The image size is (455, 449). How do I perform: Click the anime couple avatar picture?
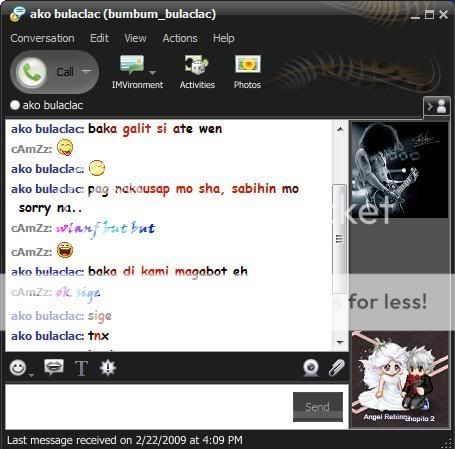coord(400,378)
